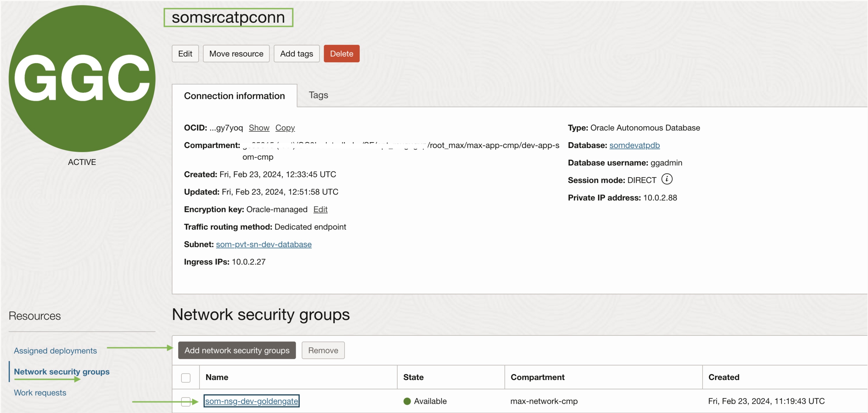Viewport: 868px width, 413px height.
Task: Open the som-pvt-sn-dev-database subnet link
Action: click(263, 244)
